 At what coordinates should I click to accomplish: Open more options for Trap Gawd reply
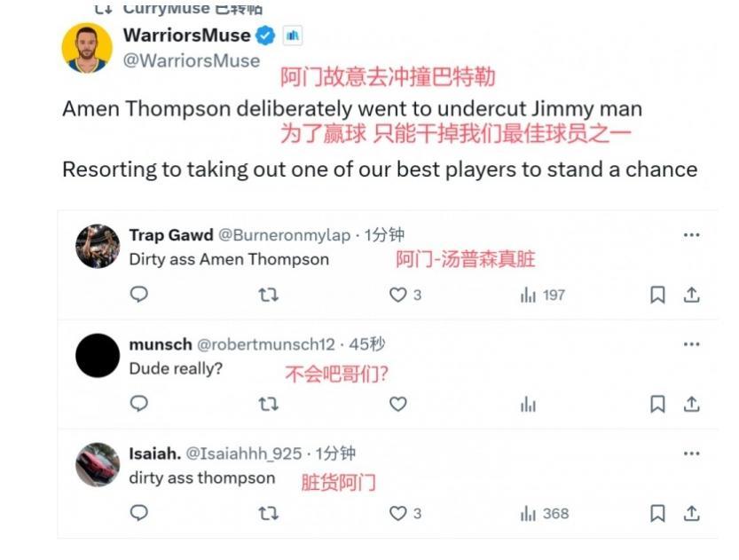pyautogui.click(x=691, y=235)
